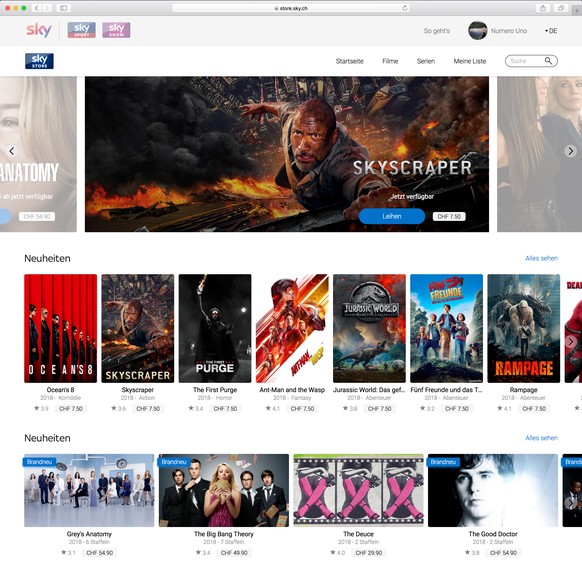Image resolution: width=582 pixels, height=567 pixels.
Task: Click the Fünf Freunde und das T... title
Action: [447, 390]
